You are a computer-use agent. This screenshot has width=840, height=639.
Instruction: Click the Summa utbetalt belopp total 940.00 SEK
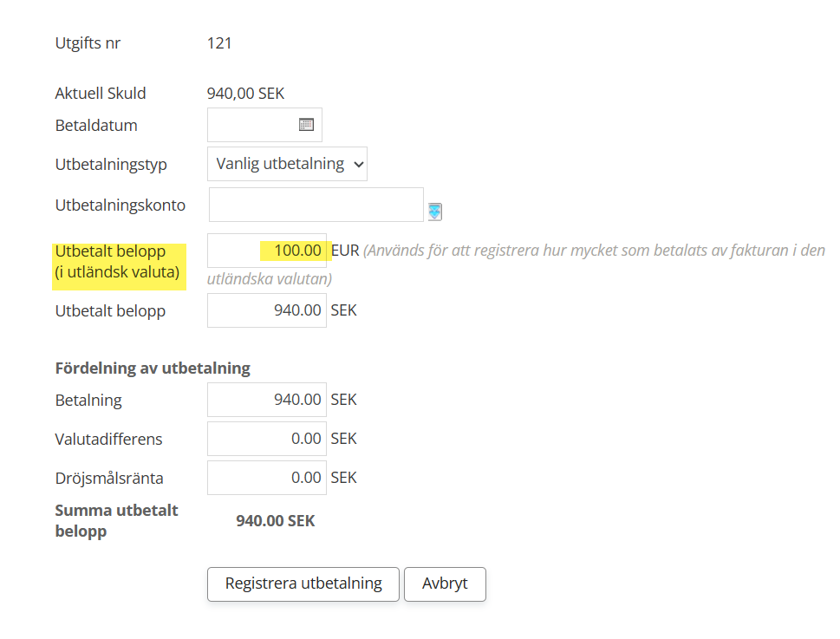pos(276,521)
